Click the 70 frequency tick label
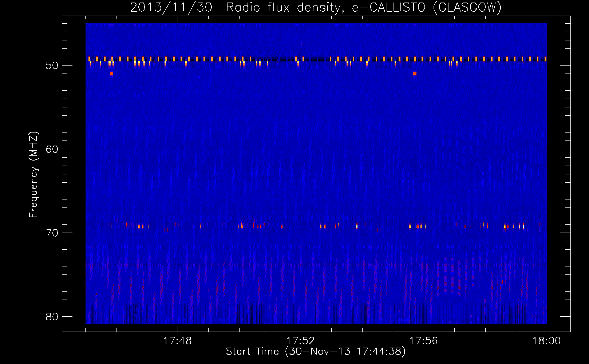The height and width of the screenshot is (364, 589). pyautogui.click(x=52, y=233)
